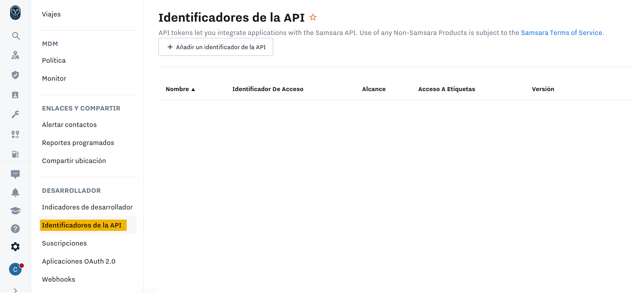Open the fuel pump icon

pyautogui.click(x=16, y=154)
